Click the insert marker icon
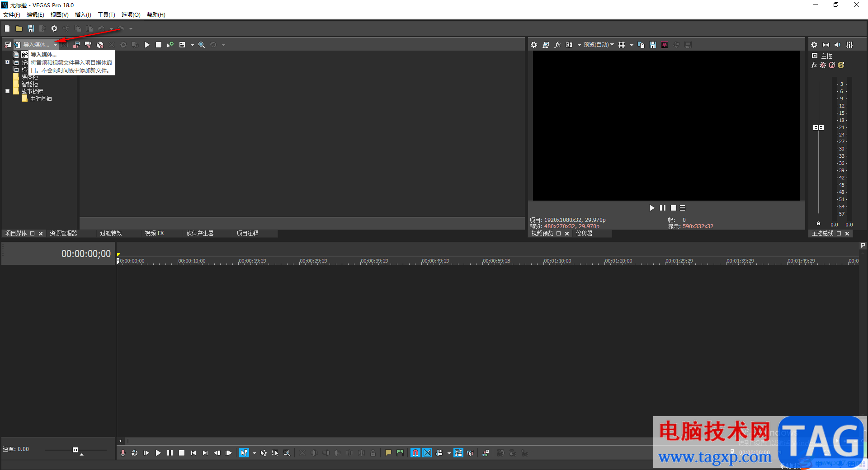Screen dimensions: 868x470 (388, 453)
